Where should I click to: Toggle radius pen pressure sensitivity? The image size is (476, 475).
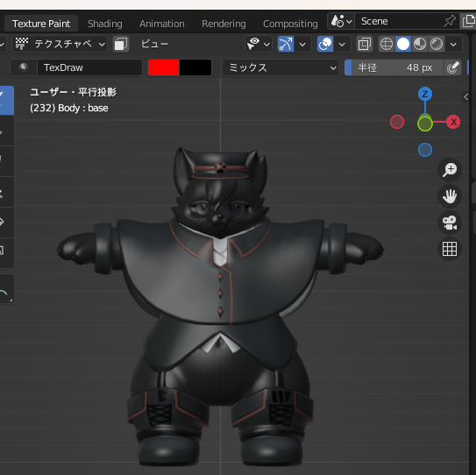452,67
